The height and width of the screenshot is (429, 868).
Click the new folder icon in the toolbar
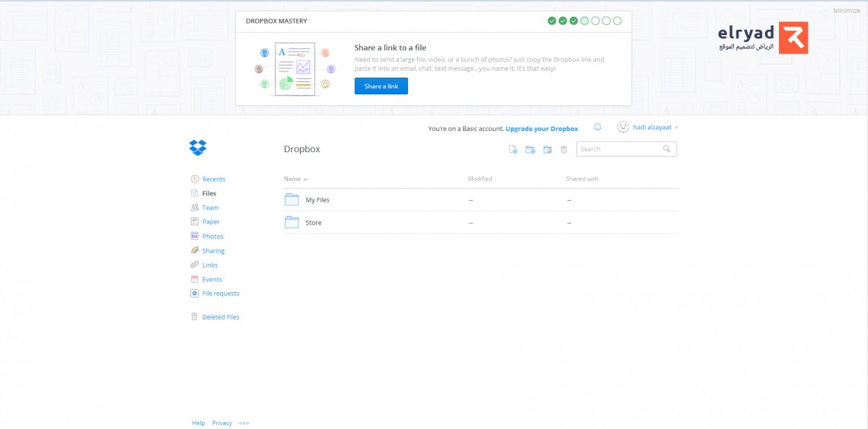(x=530, y=149)
